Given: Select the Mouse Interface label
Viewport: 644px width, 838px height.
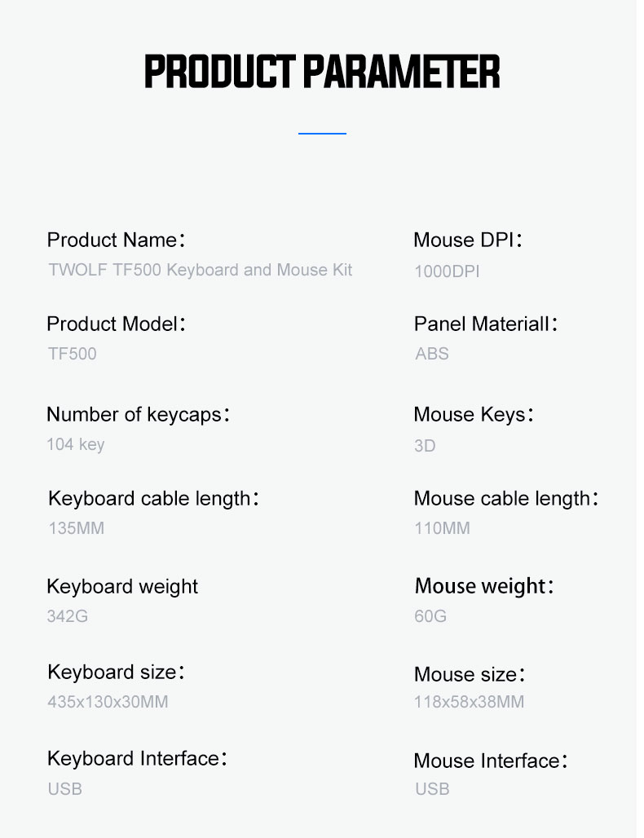Looking at the screenshot, I should point(491,761).
